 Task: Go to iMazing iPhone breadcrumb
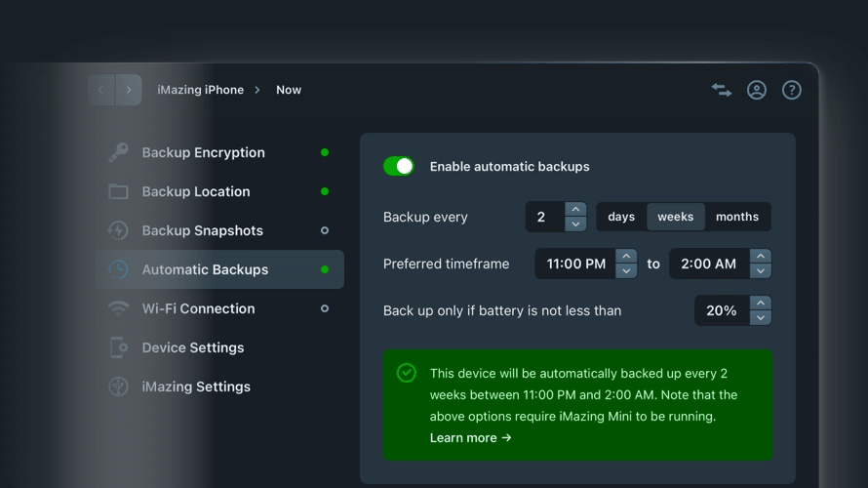click(x=200, y=90)
